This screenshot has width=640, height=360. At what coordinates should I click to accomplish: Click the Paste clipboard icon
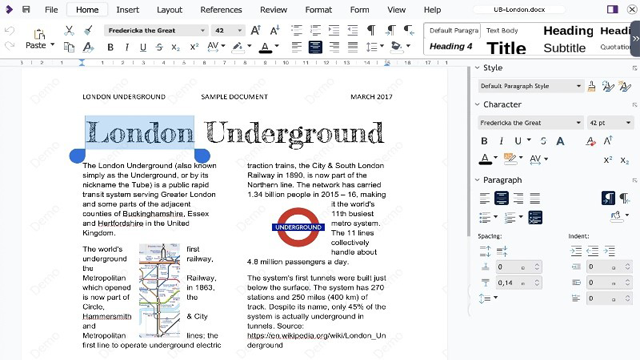pyautogui.click(x=39, y=34)
